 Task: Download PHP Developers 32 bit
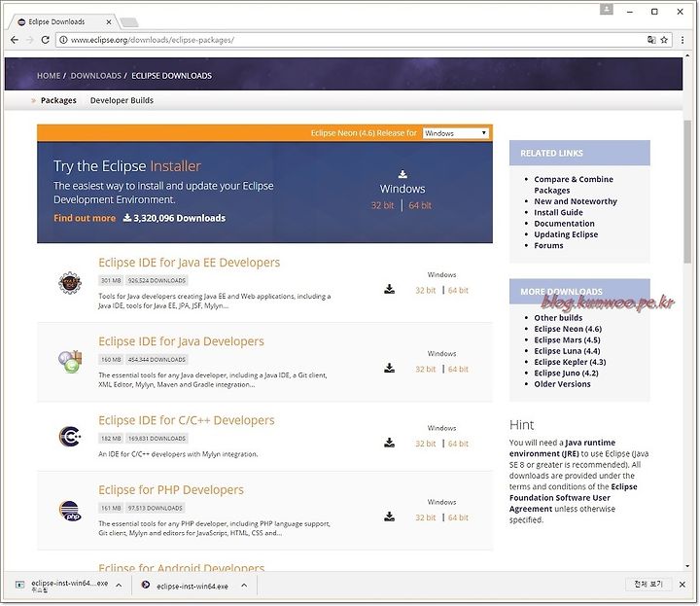pyautogui.click(x=426, y=517)
